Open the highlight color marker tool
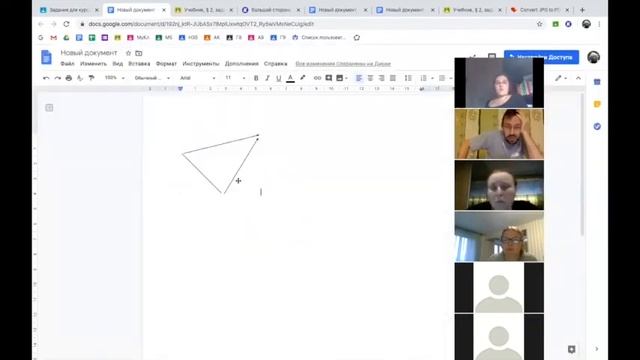 [x=302, y=78]
